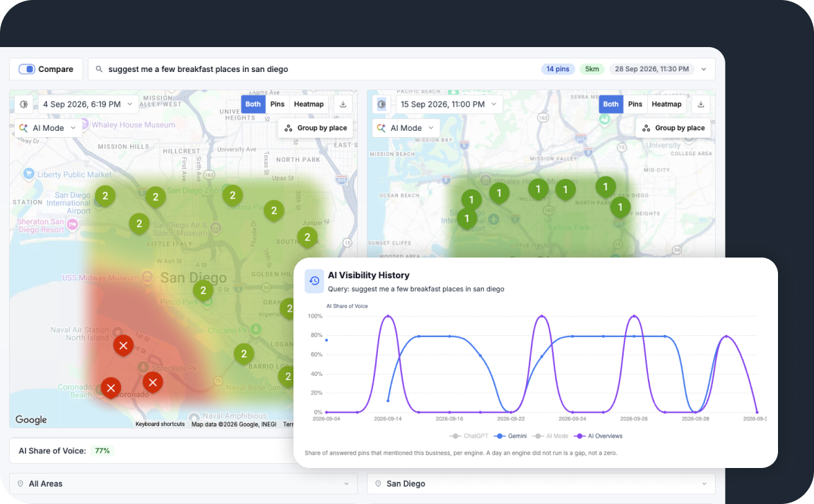Toggle the Compare switch
The height and width of the screenshot is (504, 814).
pyautogui.click(x=27, y=69)
